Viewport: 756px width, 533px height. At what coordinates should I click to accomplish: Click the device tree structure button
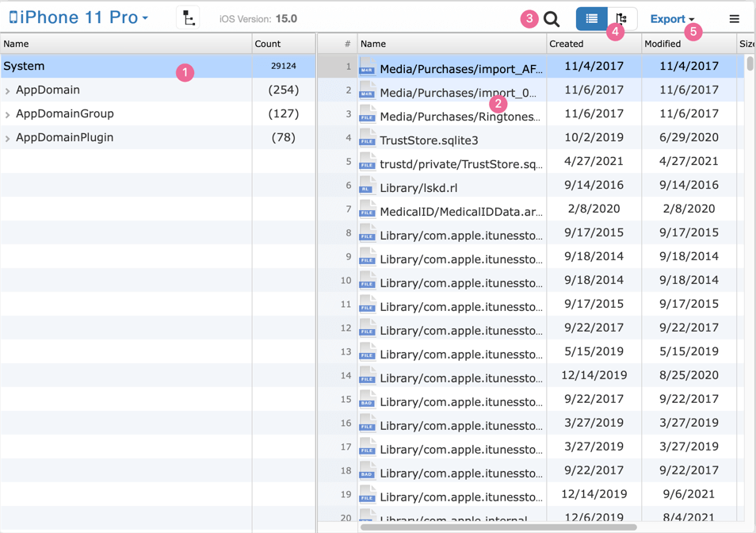pos(188,18)
